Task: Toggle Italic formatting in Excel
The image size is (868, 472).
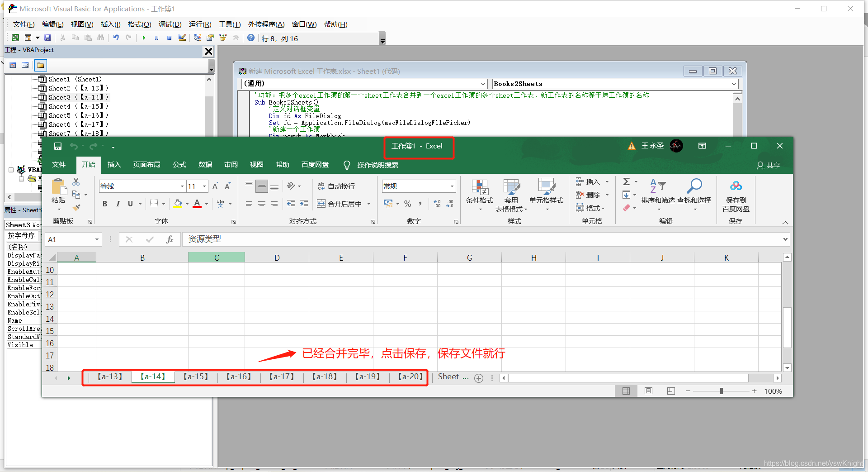Action: pos(118,204)
